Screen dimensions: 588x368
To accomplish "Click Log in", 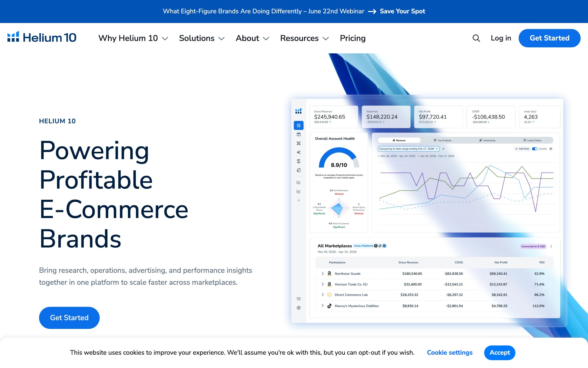I will click(501, 38).
